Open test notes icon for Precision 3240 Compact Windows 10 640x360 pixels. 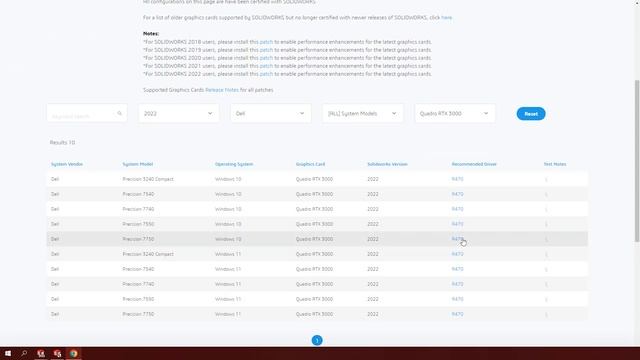546,179
